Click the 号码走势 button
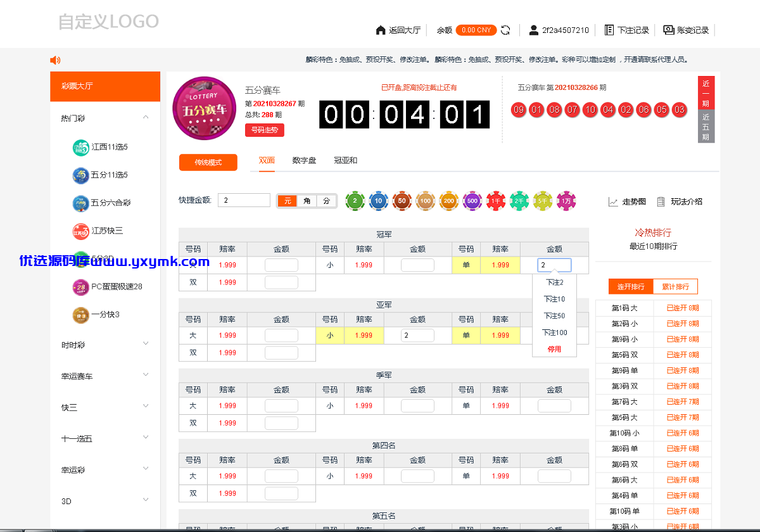The width and height of the screenshot is (760, 532). tap(265, 130)
